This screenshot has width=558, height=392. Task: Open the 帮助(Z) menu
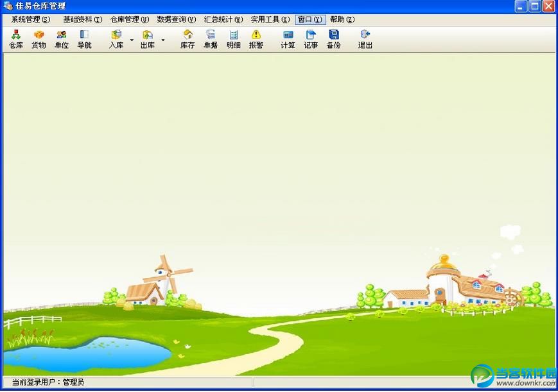(x=342, y=19)
